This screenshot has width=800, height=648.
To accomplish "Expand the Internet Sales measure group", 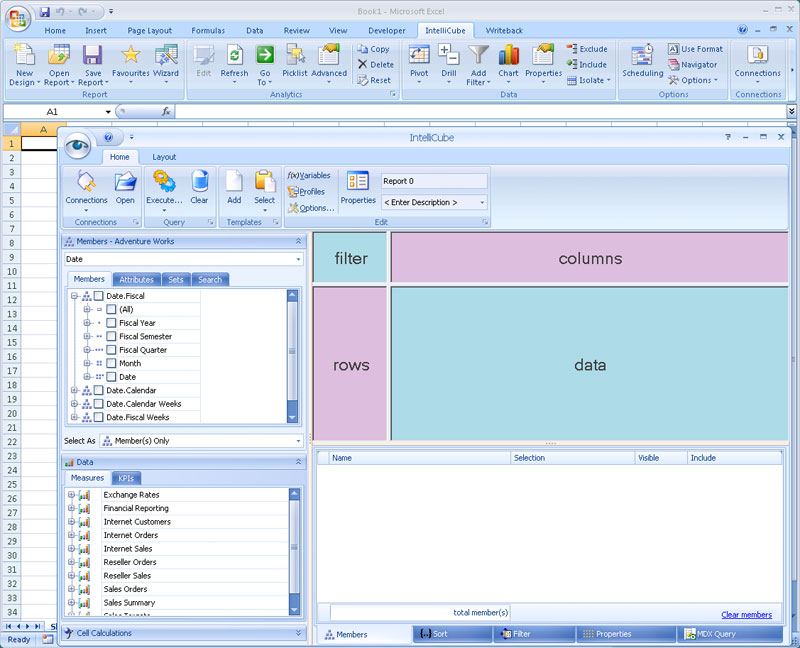I will pyautogui.click(x=71, y=549).
